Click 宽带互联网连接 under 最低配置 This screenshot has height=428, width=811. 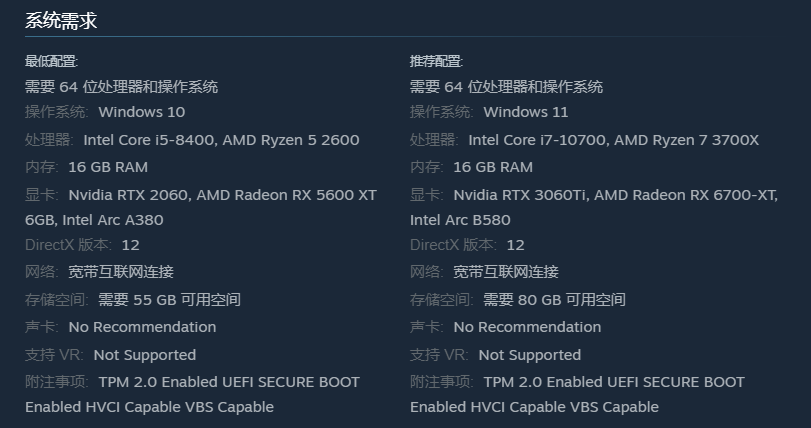(120, 272)
